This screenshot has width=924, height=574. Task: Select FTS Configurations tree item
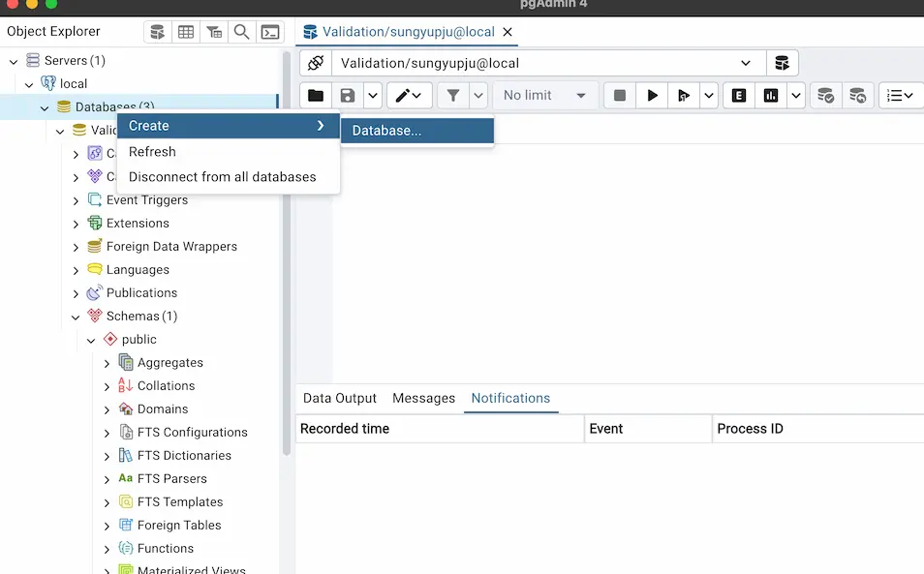pos(192,432)
